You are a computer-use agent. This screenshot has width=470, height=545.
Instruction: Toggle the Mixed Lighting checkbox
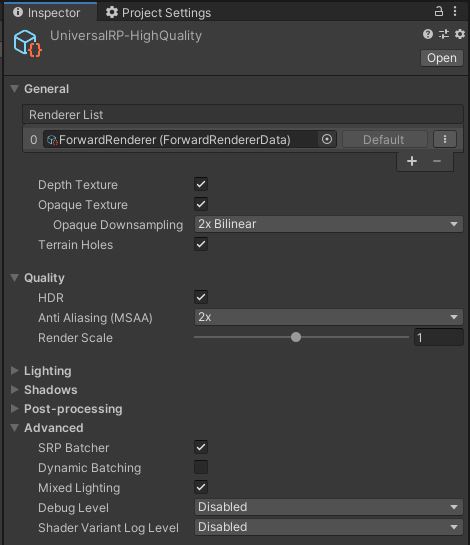tap(201, 487)
